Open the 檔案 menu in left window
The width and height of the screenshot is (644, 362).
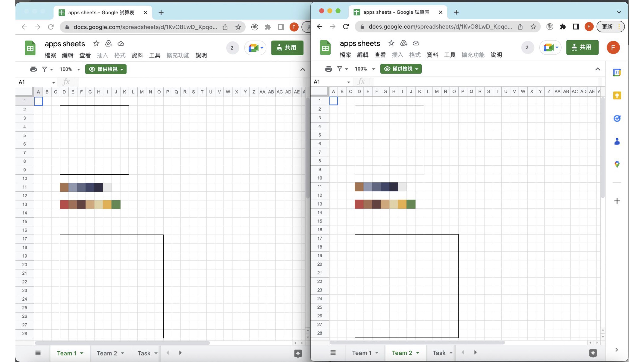tap(50, 55)
